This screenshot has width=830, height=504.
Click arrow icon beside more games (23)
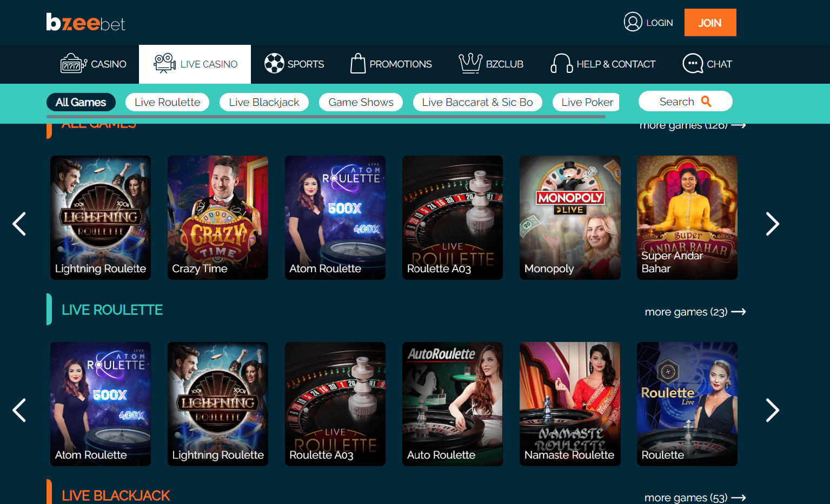click(x=739, y=312)
